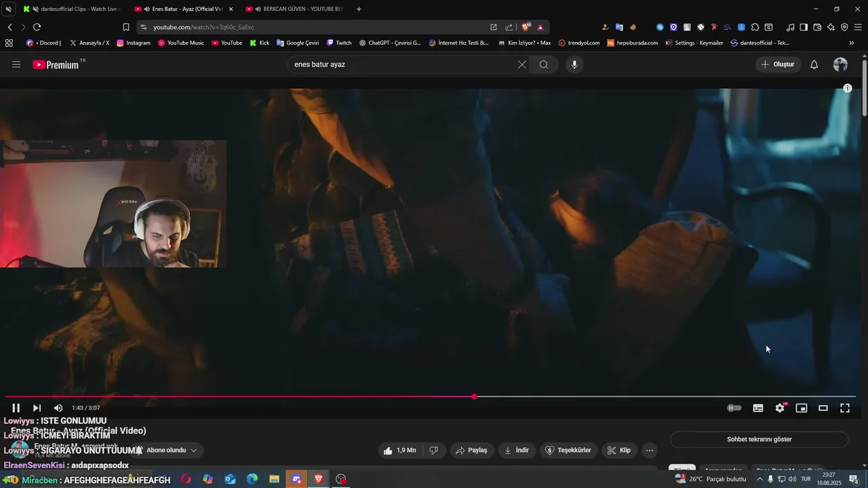Open Brave Wallet icon
This screenshot has height=488, width=868.
pos(817,27)
